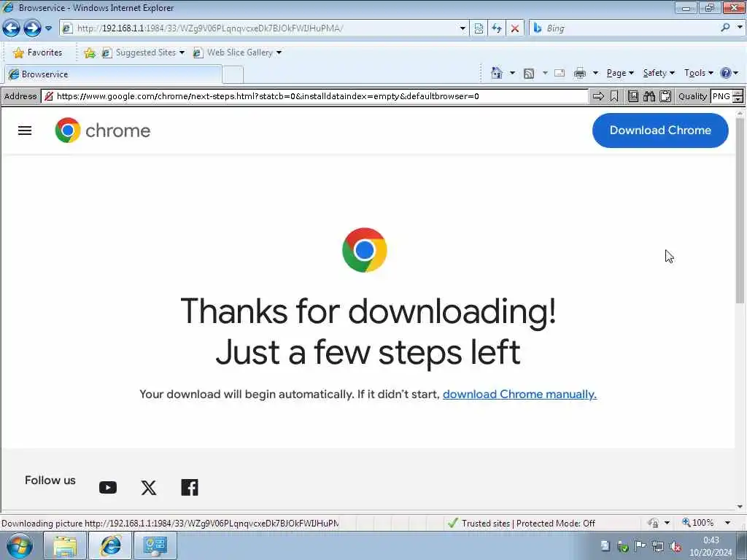Click the Add to Favorites Bar star icon

click(90, 52)
